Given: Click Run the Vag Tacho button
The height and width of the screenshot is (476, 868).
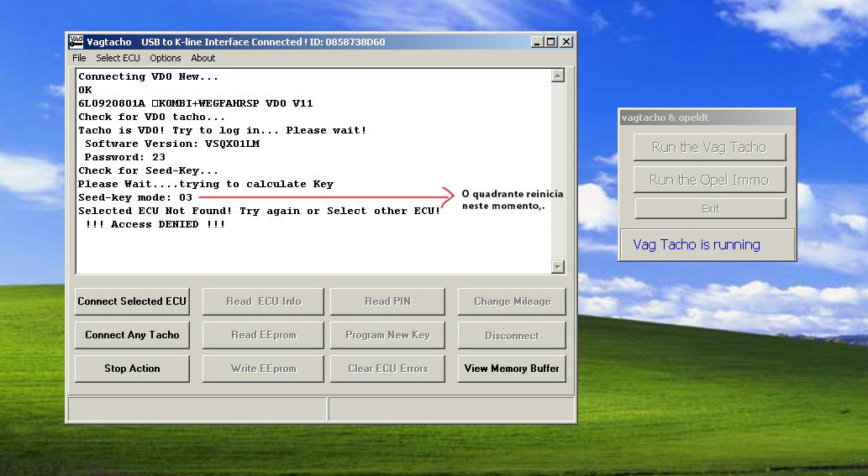Looking at the screenshot, I should [709, 147].
